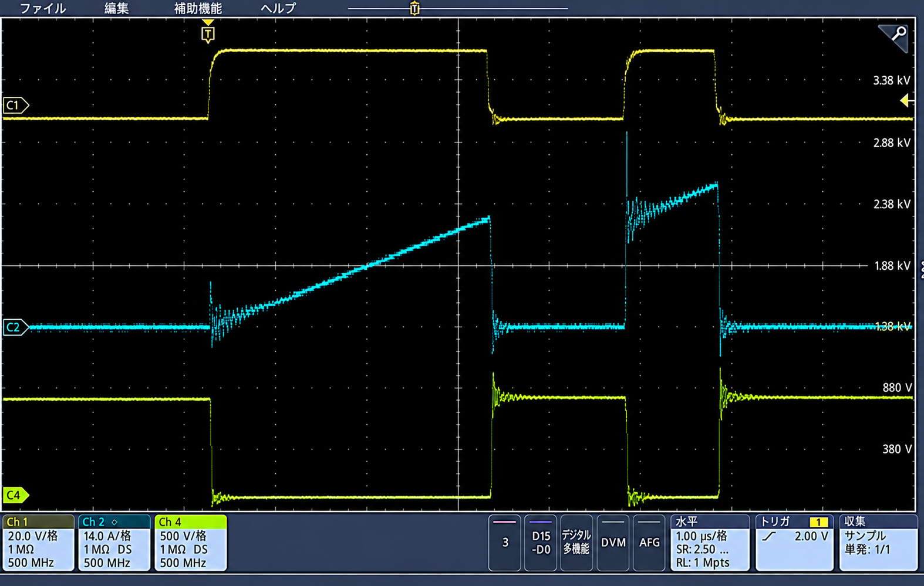Click the 880 V scale label

click(897, 388)
